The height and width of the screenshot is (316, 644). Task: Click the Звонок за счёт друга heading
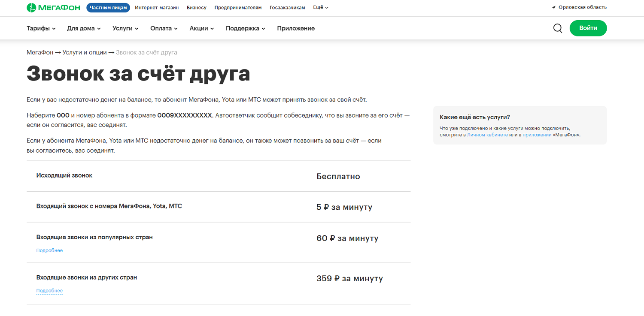pos(138,74)
